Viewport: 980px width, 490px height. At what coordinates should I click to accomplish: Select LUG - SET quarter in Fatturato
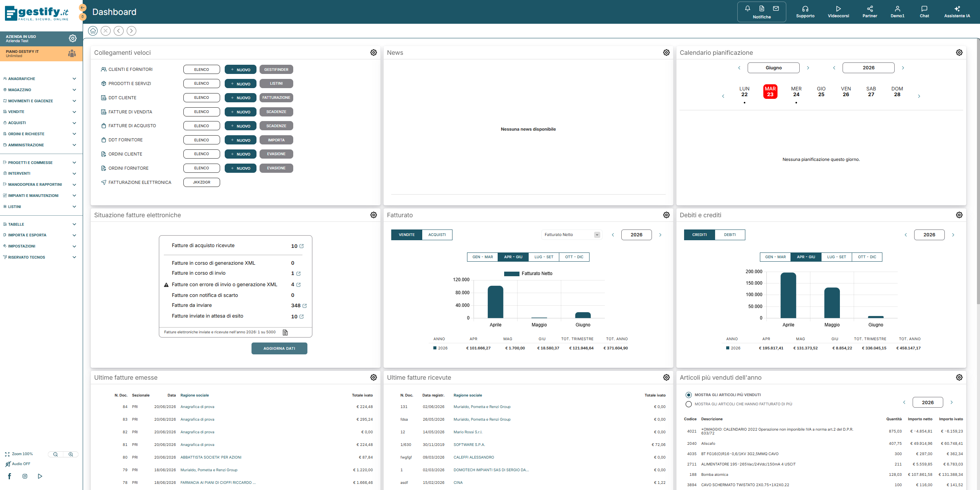coord(544,257)
